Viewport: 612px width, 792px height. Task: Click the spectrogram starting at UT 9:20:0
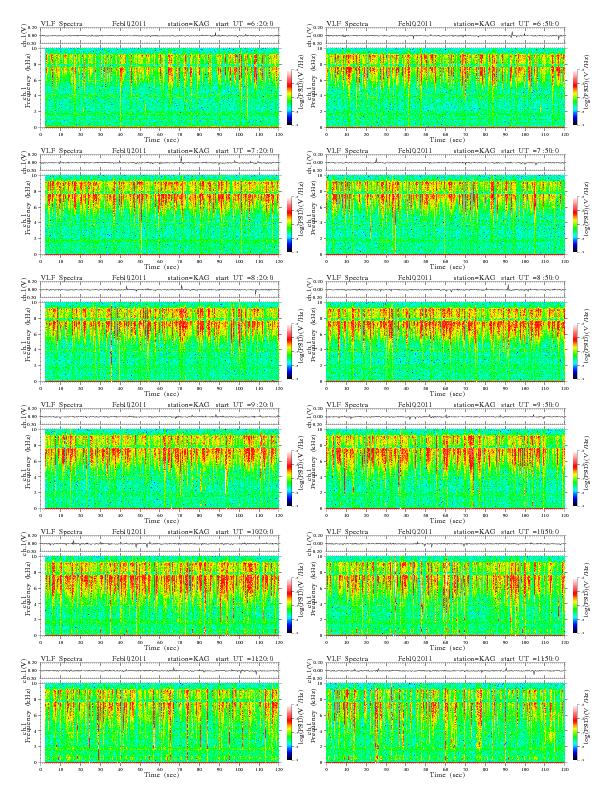tap(160, 469)
